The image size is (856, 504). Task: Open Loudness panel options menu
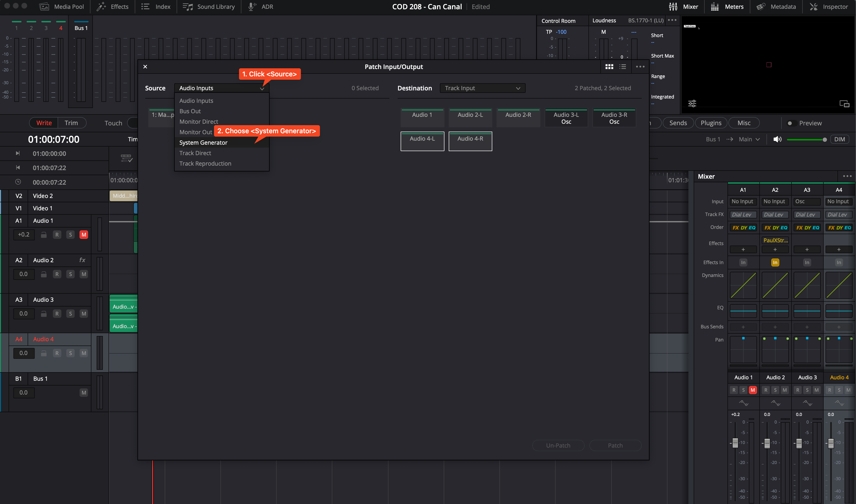point(672,20)
